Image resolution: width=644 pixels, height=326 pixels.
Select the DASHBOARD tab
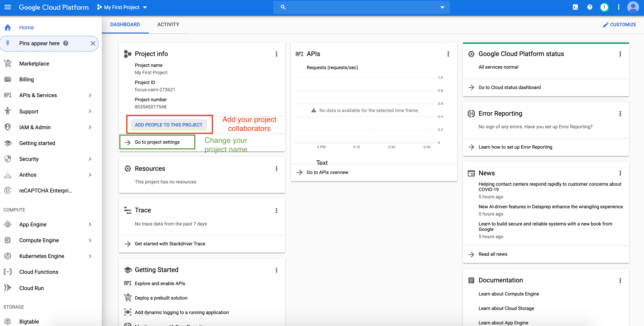click(x=125, y=25)
